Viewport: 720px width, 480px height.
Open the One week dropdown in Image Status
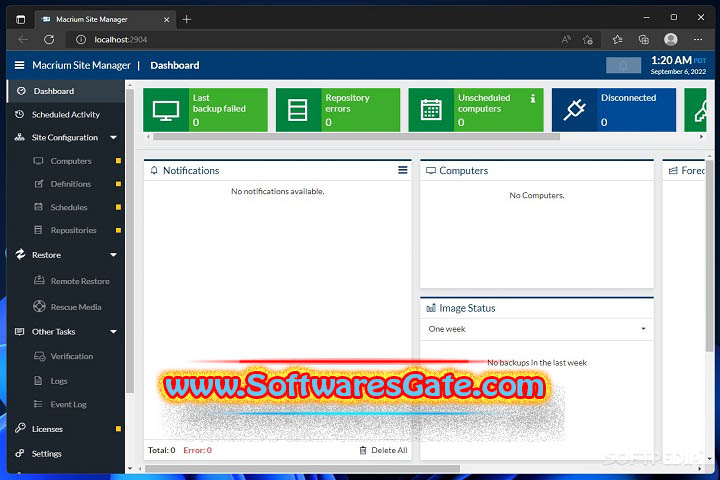(537, 329)
